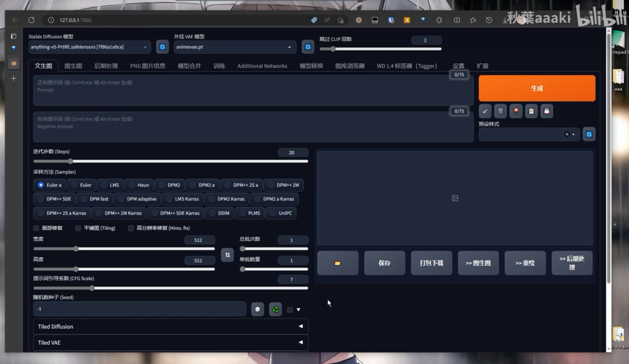This screenshot has width=629, height=364.
Task: Click the arrow icon below the Generate button
Action: pyautogui.click(x=485, y=111)
